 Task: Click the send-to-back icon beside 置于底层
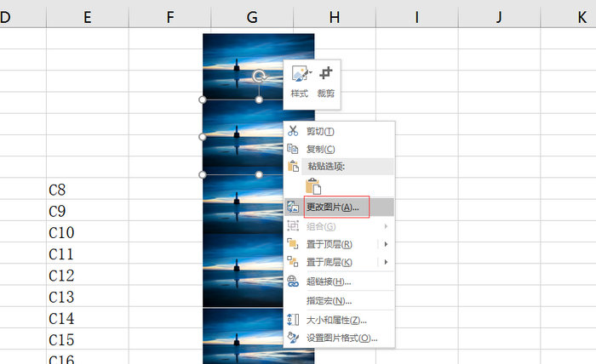pos(293,261)
